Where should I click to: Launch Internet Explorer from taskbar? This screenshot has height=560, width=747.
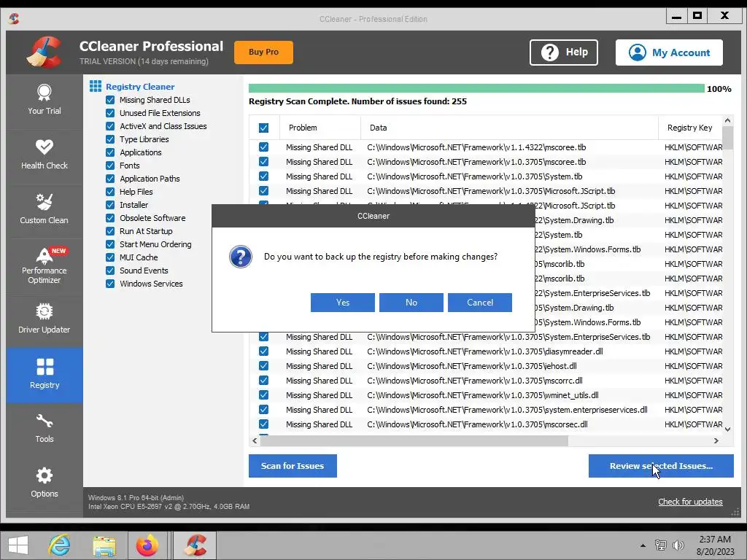[x=59, y=545]
